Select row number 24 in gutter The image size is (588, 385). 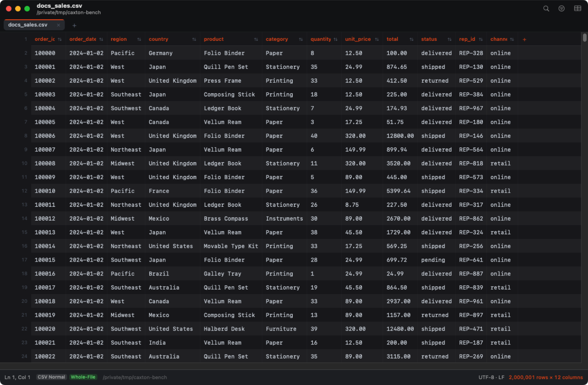[x=24, y=356]
